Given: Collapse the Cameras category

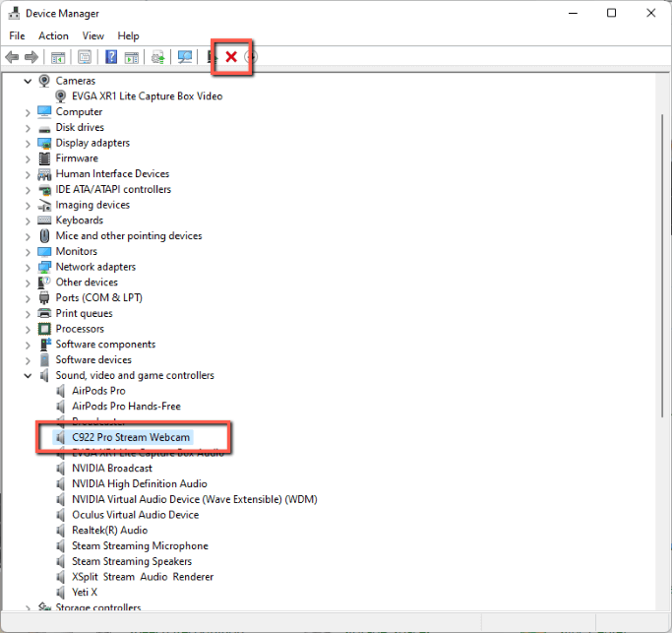Looking at the screenshot, I should (x=28, y=81).
